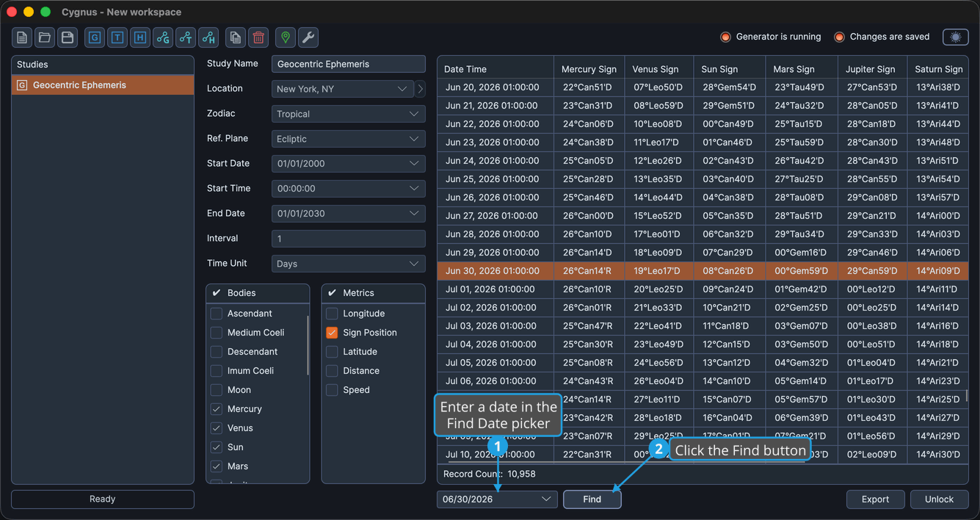The image size is (980, 520).
Task: Uncheck the Mercury body
Action: coord(217,409)
